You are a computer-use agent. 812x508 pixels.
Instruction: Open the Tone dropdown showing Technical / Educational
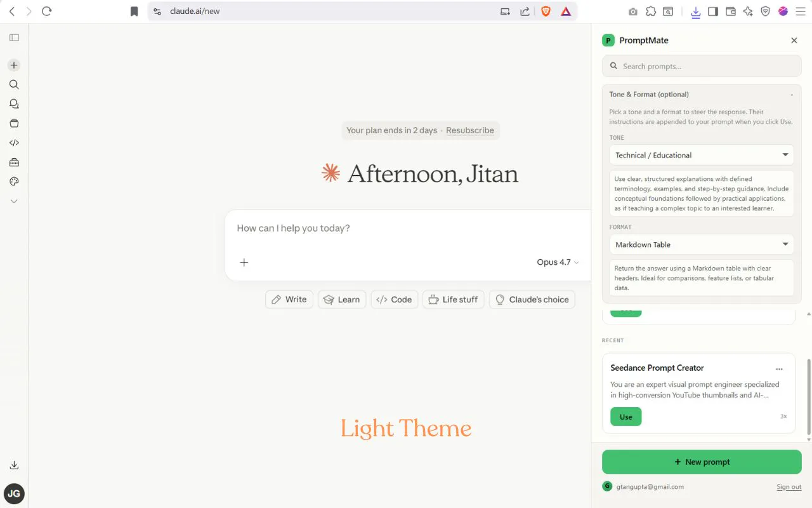702,155
